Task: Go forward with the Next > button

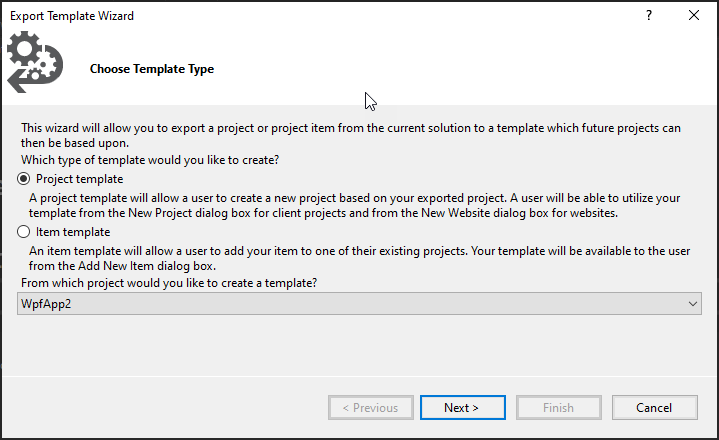Action: coord(463,407)
